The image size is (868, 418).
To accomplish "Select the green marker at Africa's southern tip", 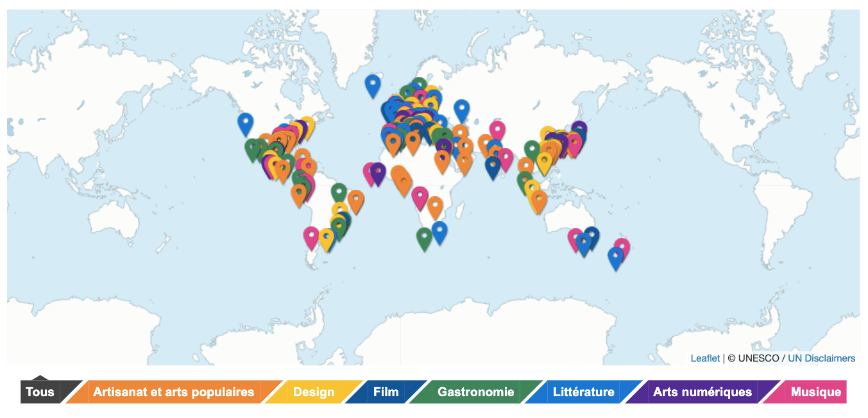I will click(424, 238).
